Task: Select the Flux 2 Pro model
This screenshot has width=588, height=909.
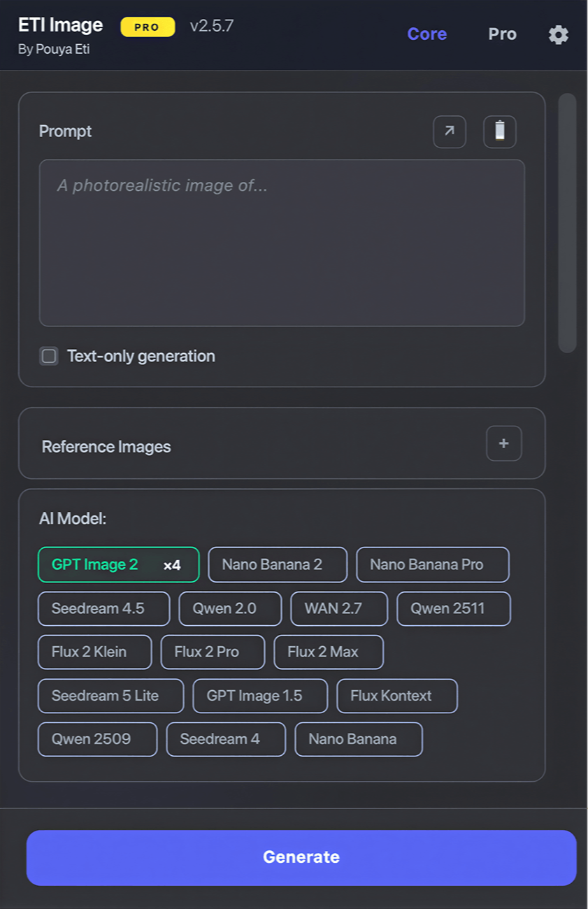Action: 213,652
